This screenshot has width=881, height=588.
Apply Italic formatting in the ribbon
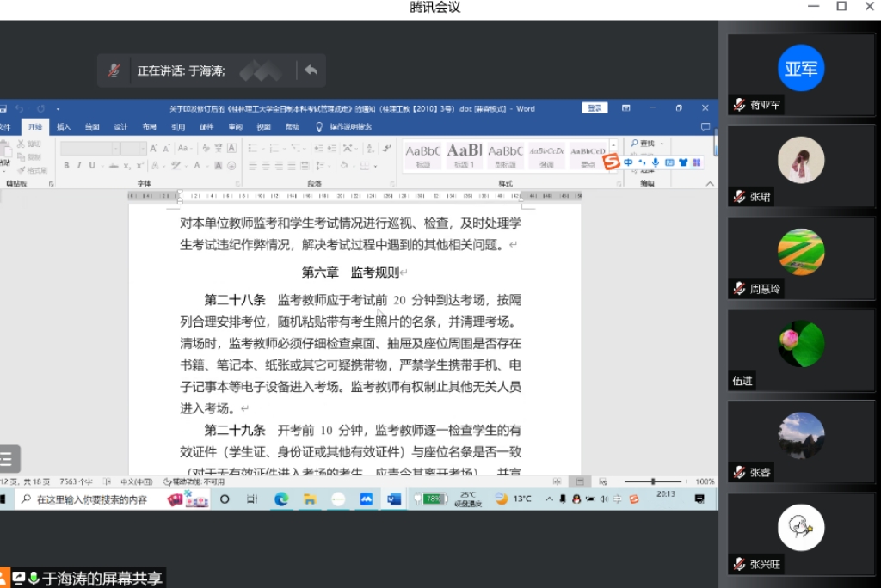[x=79, y=166]
